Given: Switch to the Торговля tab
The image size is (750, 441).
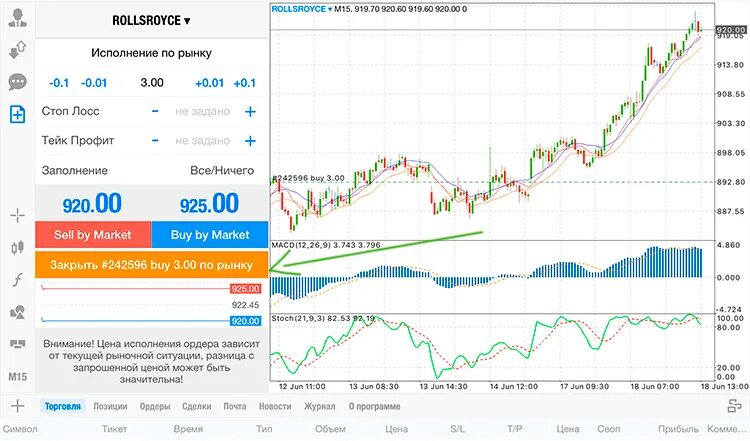Looking at the screenshot, I should coord(63,406).
